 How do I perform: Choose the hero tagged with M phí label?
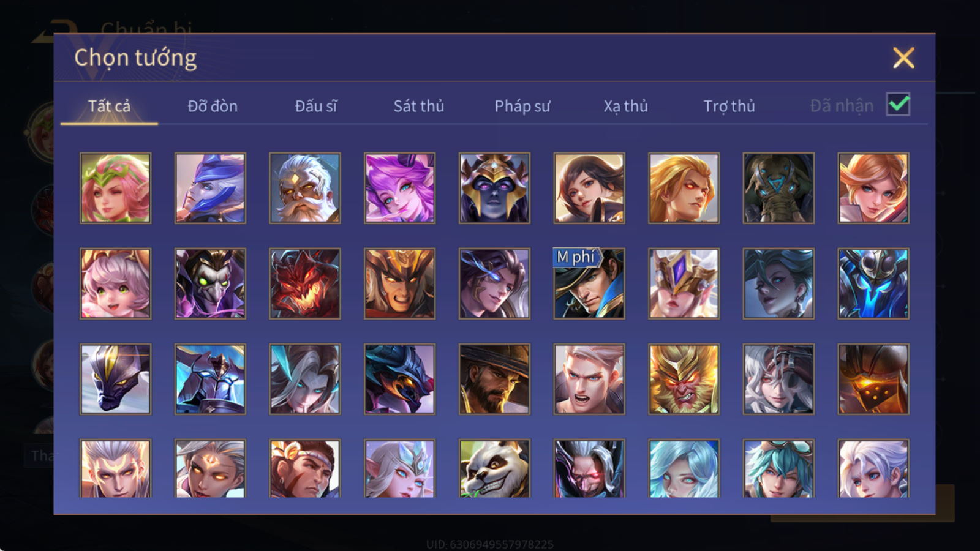[x=589, y=283]
